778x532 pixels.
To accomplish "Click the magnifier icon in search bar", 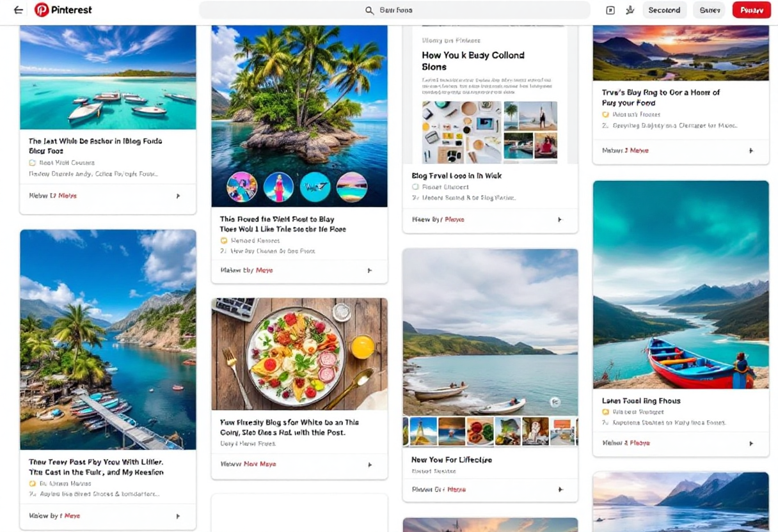I will 369,10.
